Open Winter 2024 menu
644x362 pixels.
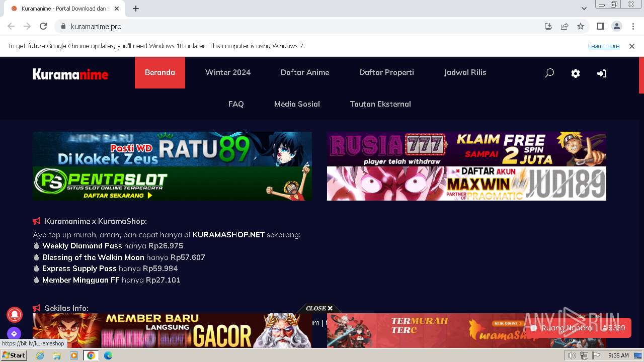(x=228, y=72)
